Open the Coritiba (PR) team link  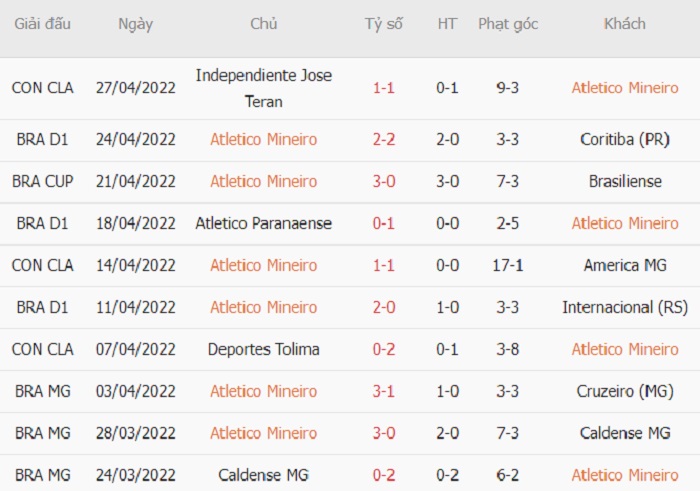pyautogui.click(x=625, y=140)
